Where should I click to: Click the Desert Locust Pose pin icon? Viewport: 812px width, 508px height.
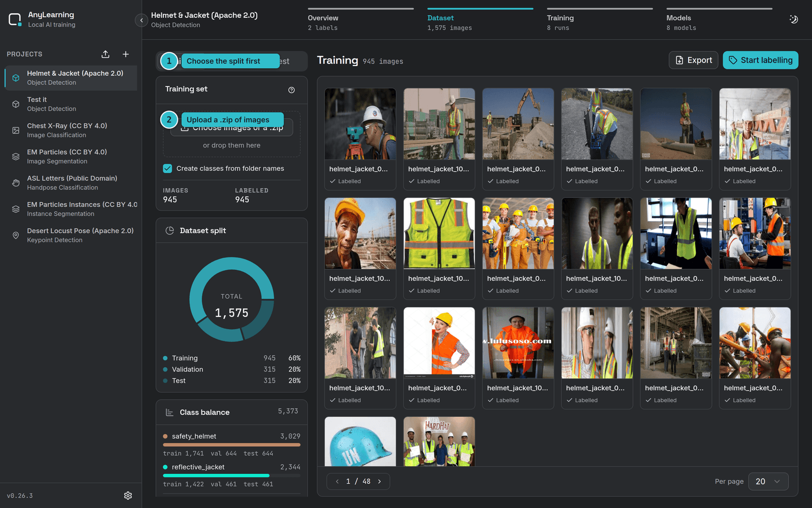point(16,235)
